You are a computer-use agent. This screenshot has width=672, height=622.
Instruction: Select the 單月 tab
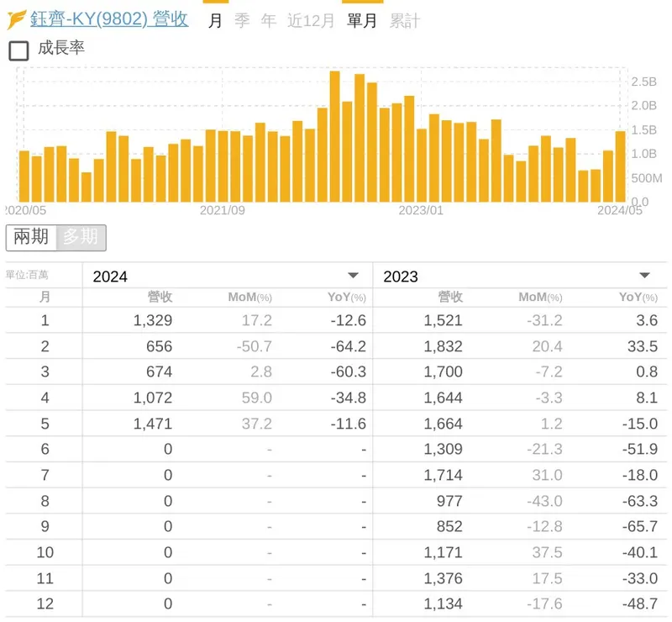coord(362,20)
